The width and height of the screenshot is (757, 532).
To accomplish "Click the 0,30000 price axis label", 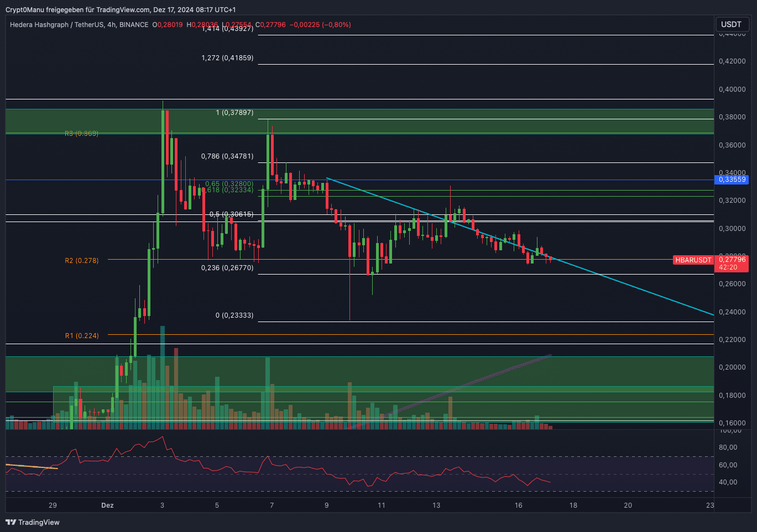I will (x=732, y=229).
